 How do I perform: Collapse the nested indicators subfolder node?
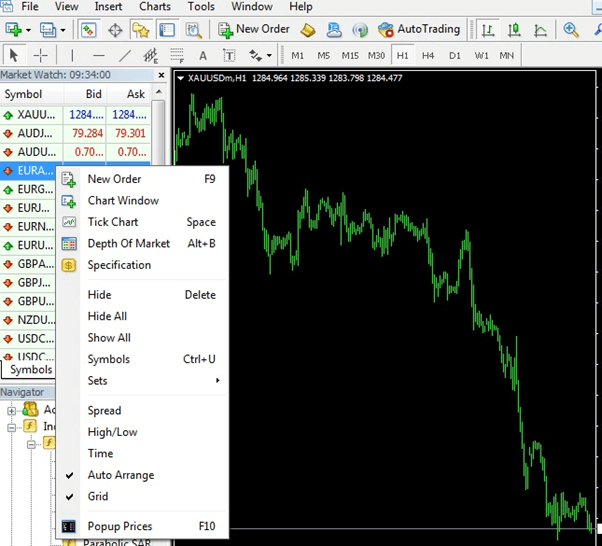point(31,444)
